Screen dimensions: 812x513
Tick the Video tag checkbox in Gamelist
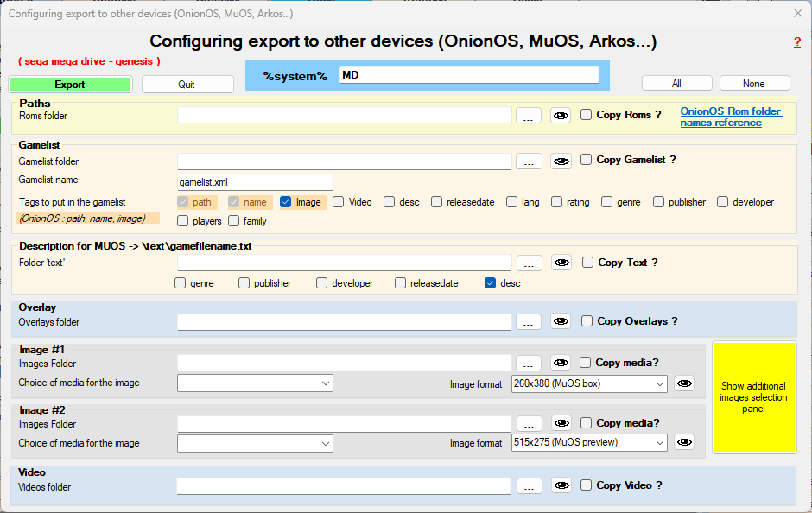point(339,202)
